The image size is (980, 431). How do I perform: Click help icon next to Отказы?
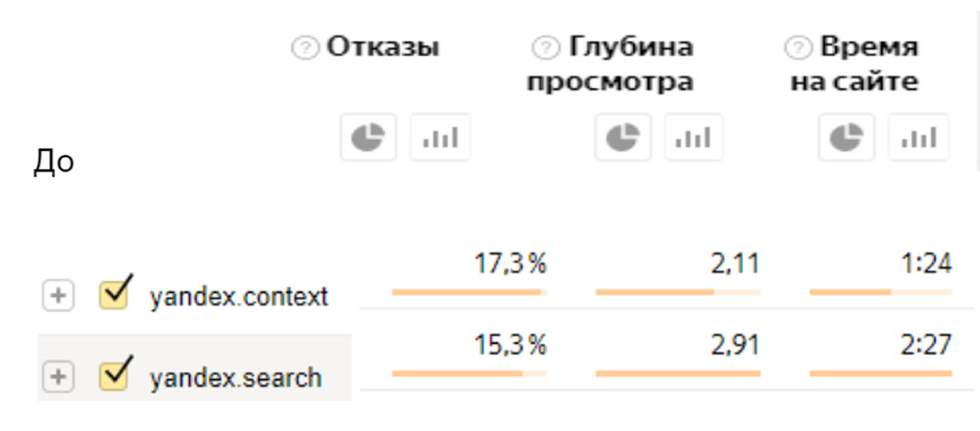306,48
